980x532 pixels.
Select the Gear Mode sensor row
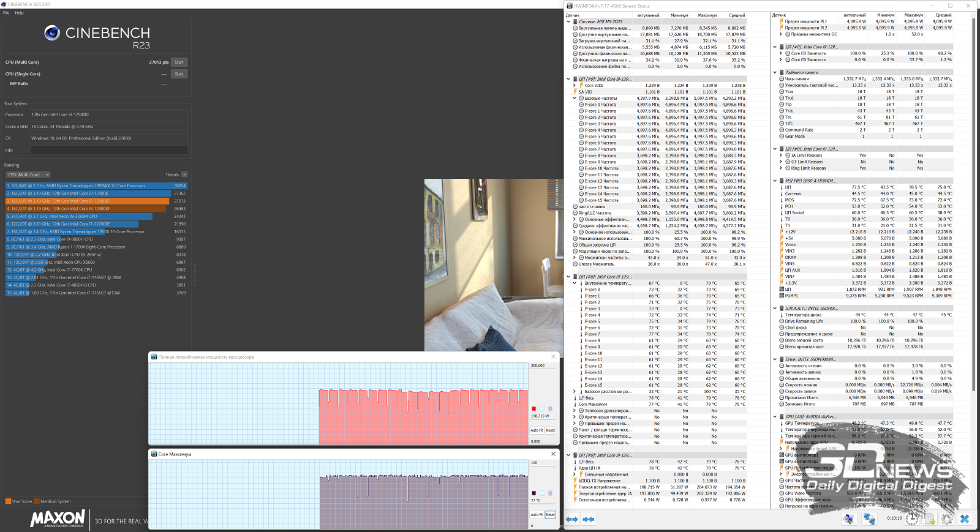tap(866, 136)
